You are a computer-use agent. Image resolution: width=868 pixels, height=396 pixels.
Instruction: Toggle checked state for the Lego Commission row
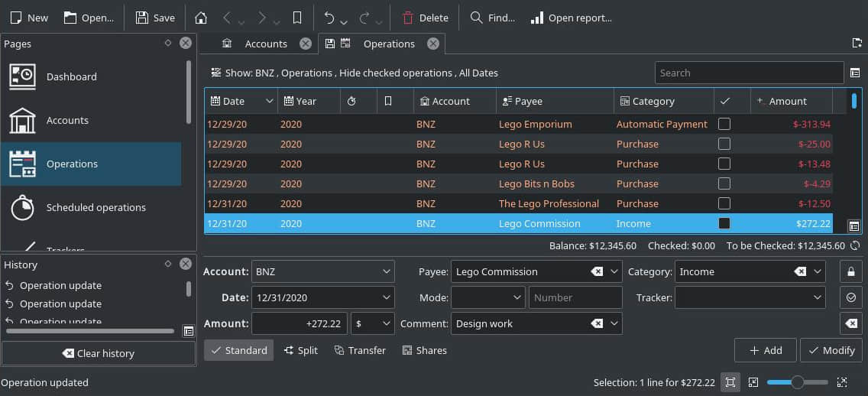click(724, 223)
